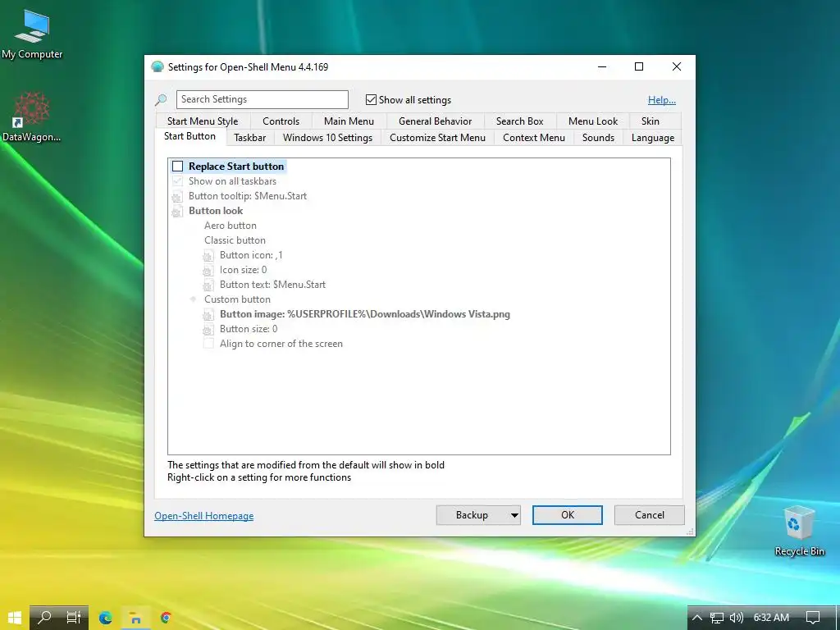Open the Skin tab
The height and width of the screenshot is (630, 840).
coord(651,121)
